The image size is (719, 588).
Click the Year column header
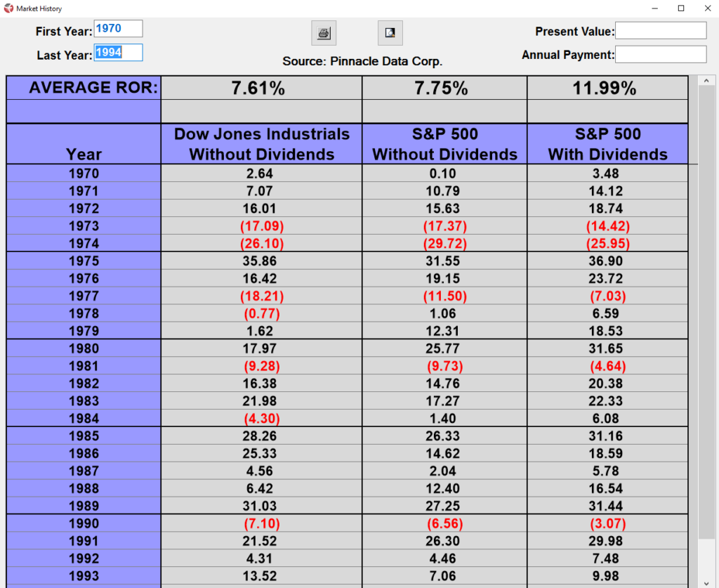point(84,154)
